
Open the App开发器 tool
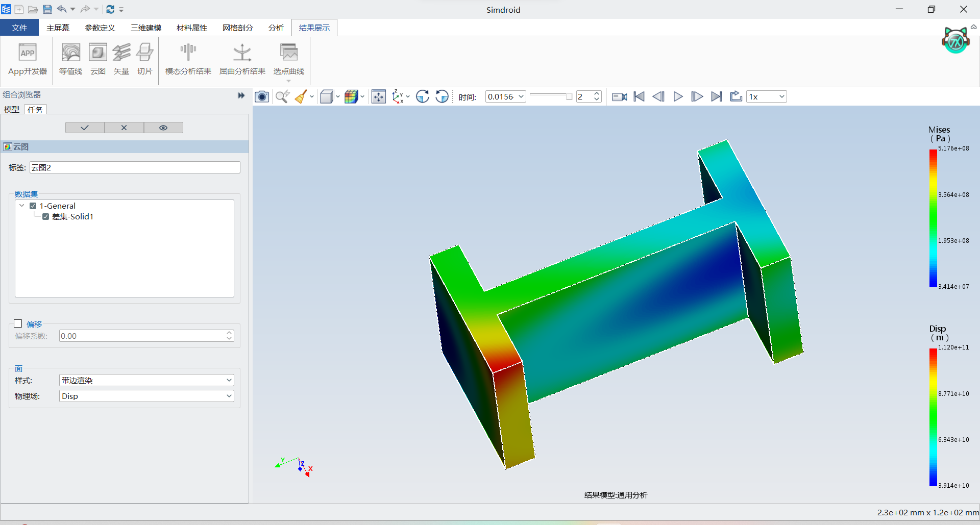point(28,60)
